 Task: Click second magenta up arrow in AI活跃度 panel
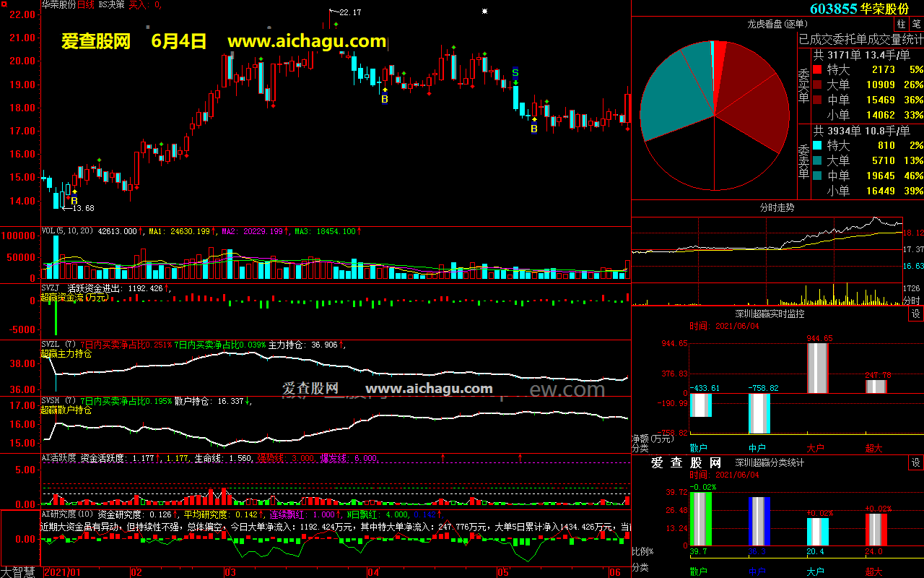520,457
